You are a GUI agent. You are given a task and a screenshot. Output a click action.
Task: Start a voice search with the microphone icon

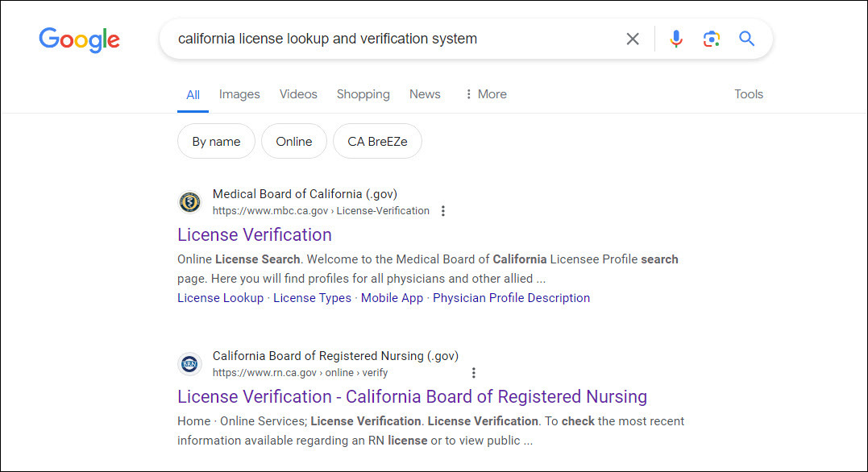click(675, 38)
